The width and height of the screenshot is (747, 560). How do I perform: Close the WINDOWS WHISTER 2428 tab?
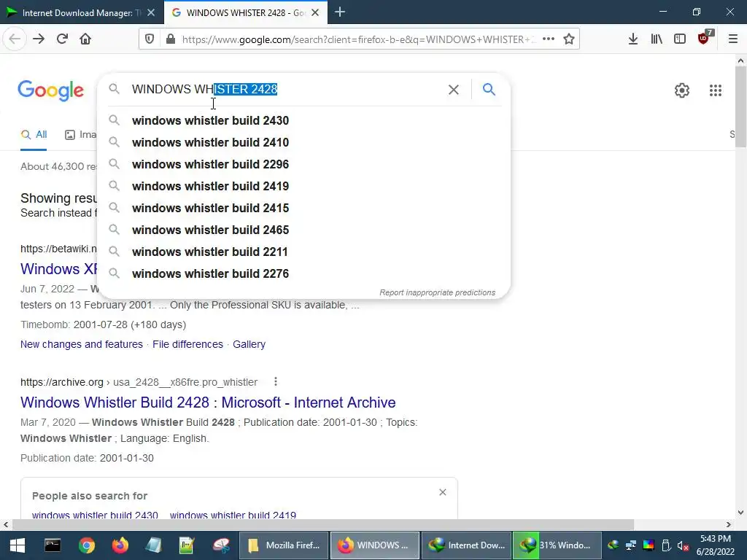[315, 13]
